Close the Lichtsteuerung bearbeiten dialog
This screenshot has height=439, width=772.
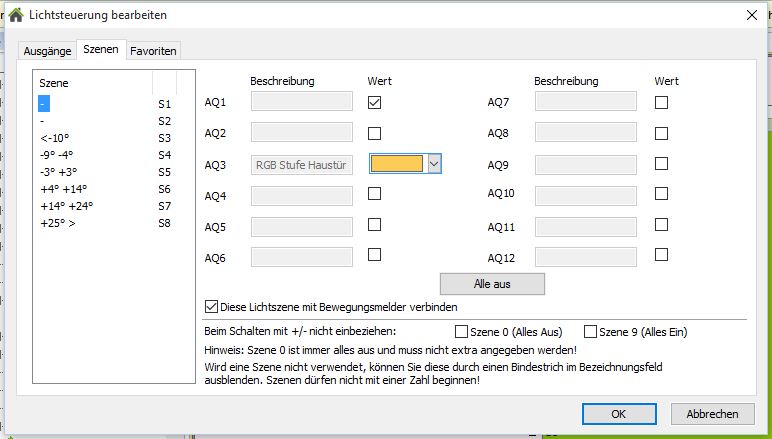pyautogui.click(x=751, y=15)
